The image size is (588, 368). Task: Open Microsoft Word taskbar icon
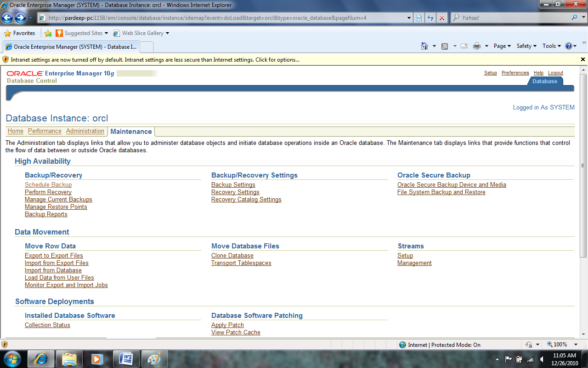pyautogui.click(x=126, y=359)
